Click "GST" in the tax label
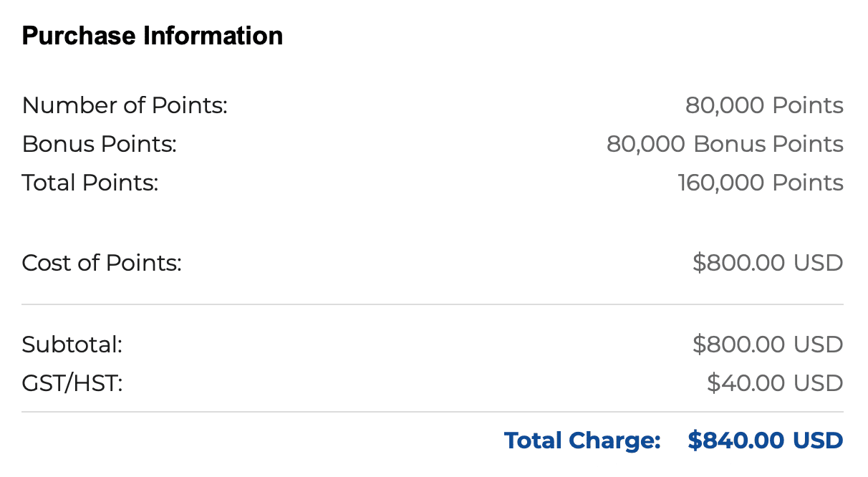 click(x=42, y=384)
